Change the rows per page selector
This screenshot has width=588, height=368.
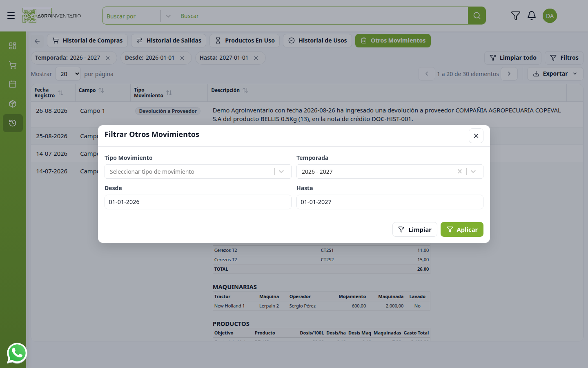68,74
